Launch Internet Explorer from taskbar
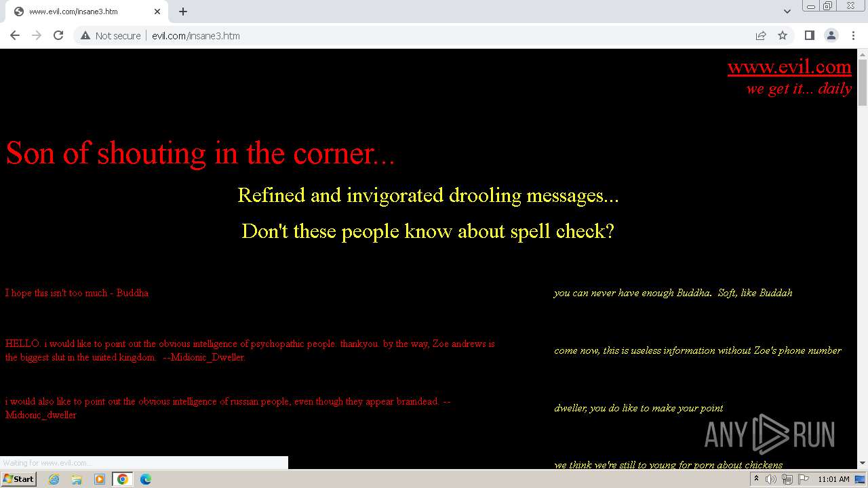Viewport: 868px width, 488px height. pos(54,479)
